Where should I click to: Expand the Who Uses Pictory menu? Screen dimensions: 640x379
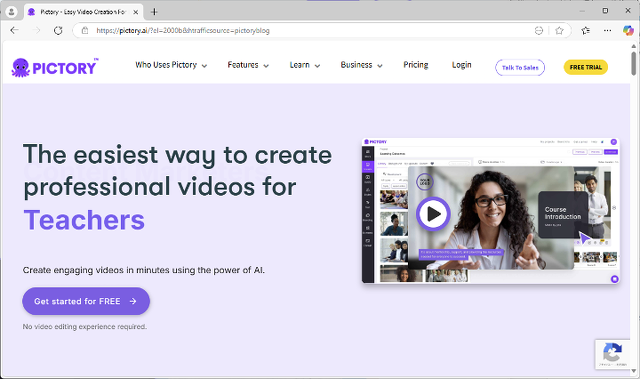[x=171, y=65]
